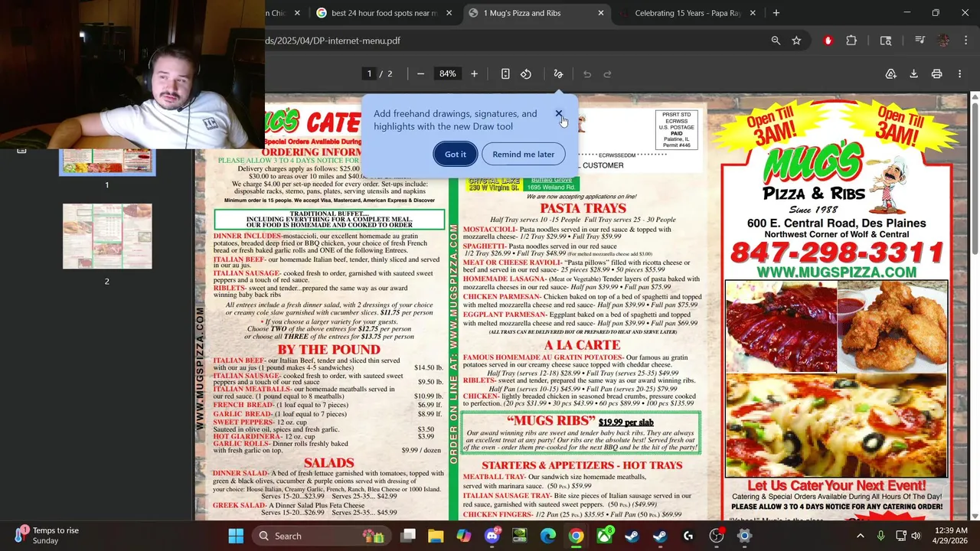Close the Papa Ray Celebrating 15 Years tab

coord(753,13)
